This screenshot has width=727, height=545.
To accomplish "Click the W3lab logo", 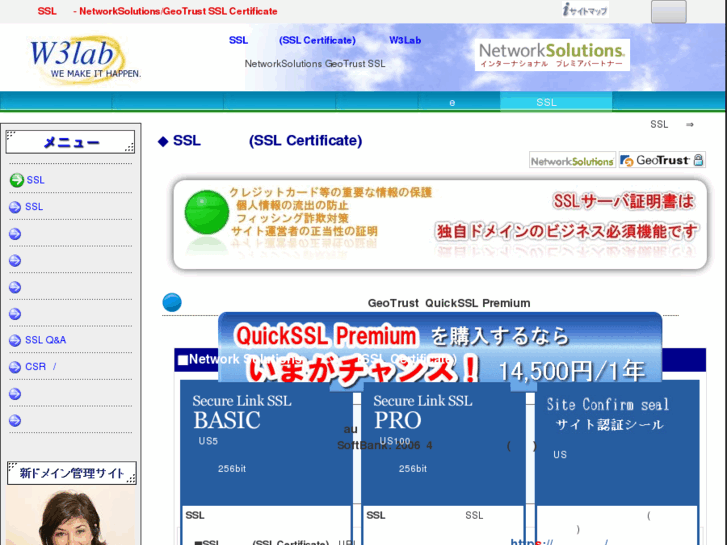I will coord(84,60).
